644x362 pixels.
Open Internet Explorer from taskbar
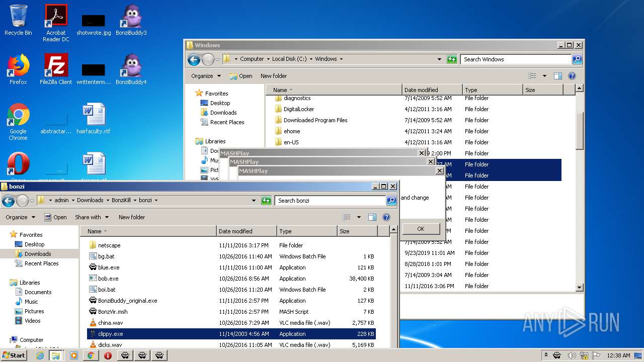tap(40, 355)
